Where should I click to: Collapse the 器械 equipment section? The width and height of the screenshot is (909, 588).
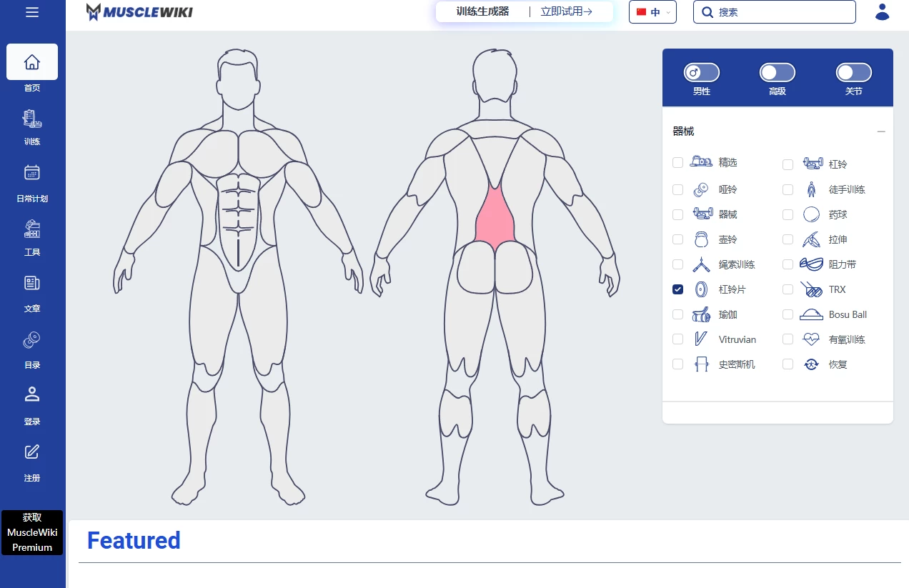pyautogui.click(x=881, y=131)
